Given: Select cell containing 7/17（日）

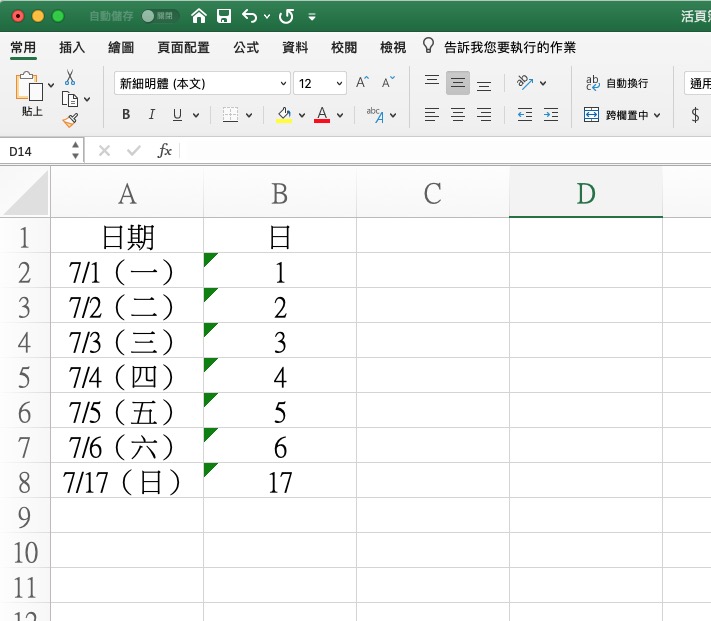Looking at the screenshot, I should pyautogui.click(x=127, y=482).
